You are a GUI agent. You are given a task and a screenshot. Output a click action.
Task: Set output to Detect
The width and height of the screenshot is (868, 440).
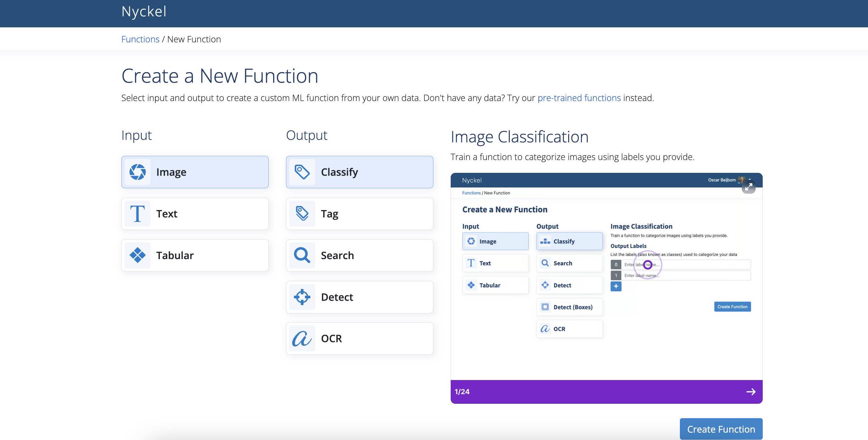coord(359,297)
